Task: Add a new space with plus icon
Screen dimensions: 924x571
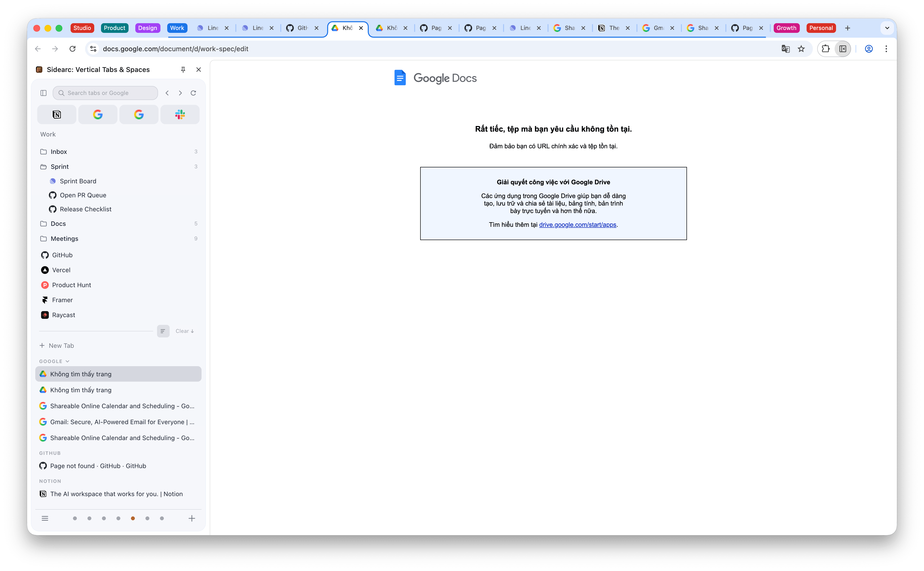Action: 192,518
